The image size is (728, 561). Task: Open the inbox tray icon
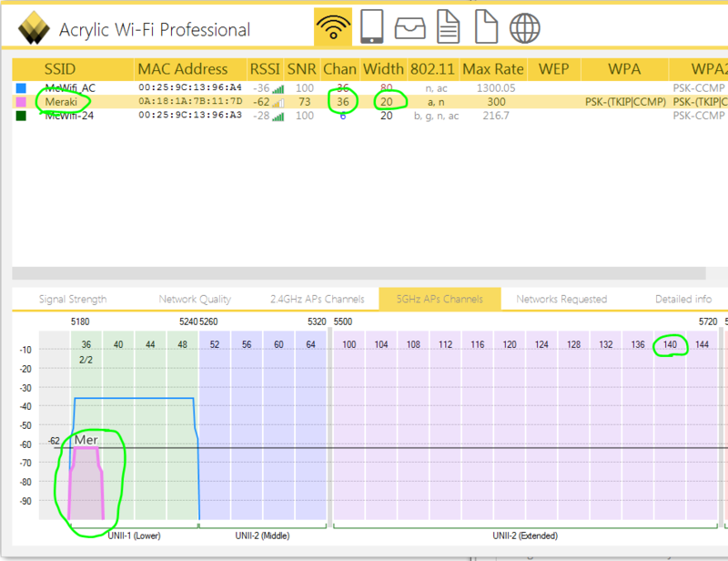click(x=409, y=28)
